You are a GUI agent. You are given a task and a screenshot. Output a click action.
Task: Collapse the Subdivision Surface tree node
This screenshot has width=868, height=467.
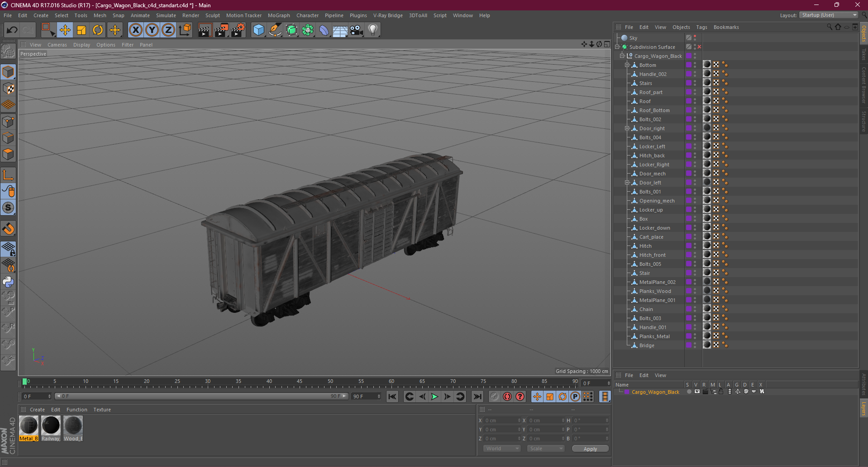tap(617, 47)
